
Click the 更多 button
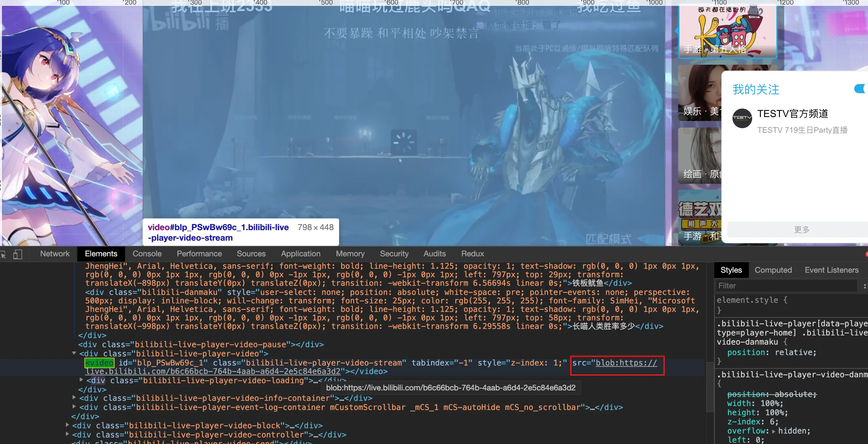tap(801, 230)
